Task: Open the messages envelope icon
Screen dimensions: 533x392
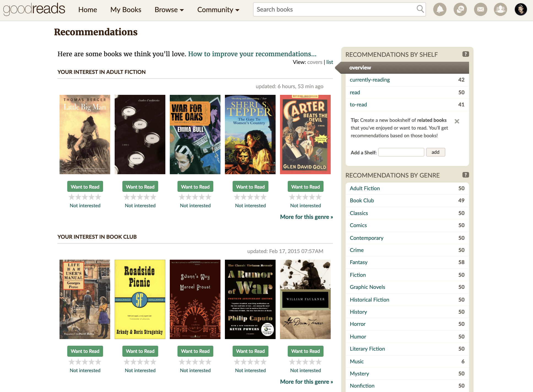Action: (480, 9)
